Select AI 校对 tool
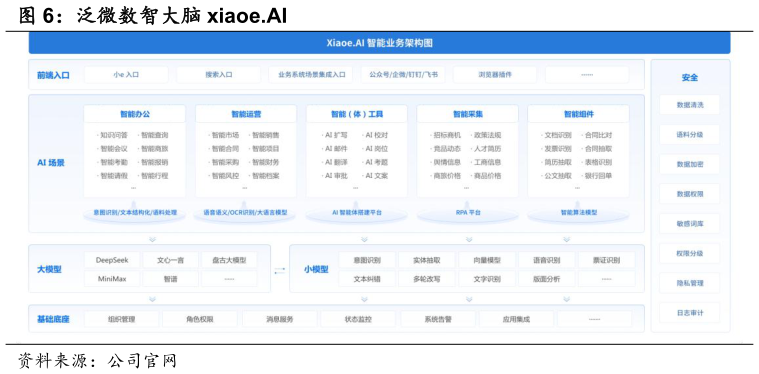 pyautogui.click(x=377, y=135)
